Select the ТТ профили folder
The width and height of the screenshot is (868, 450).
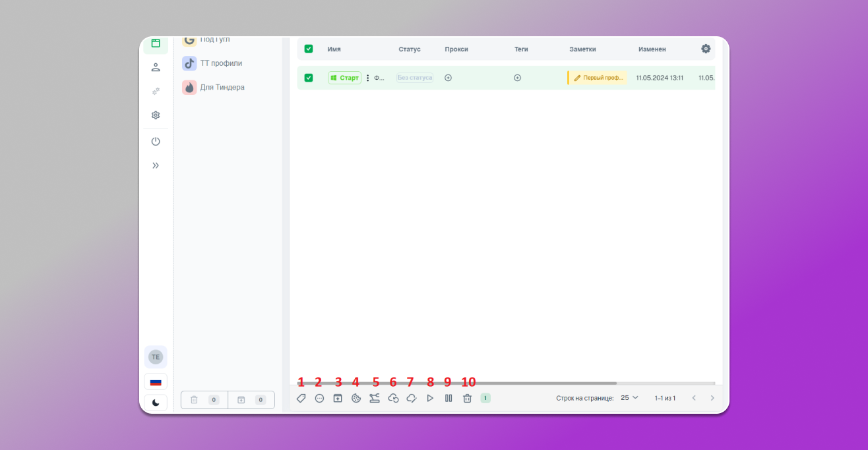[x=220, y=63]
